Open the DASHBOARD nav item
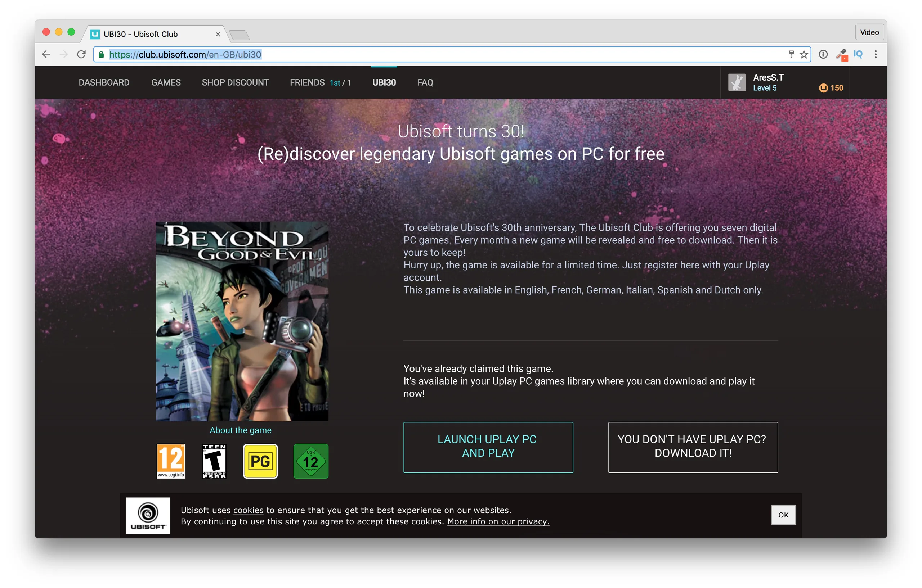This screenshot has width=922, height=588. pyautogui.click(x=104, y=83)
